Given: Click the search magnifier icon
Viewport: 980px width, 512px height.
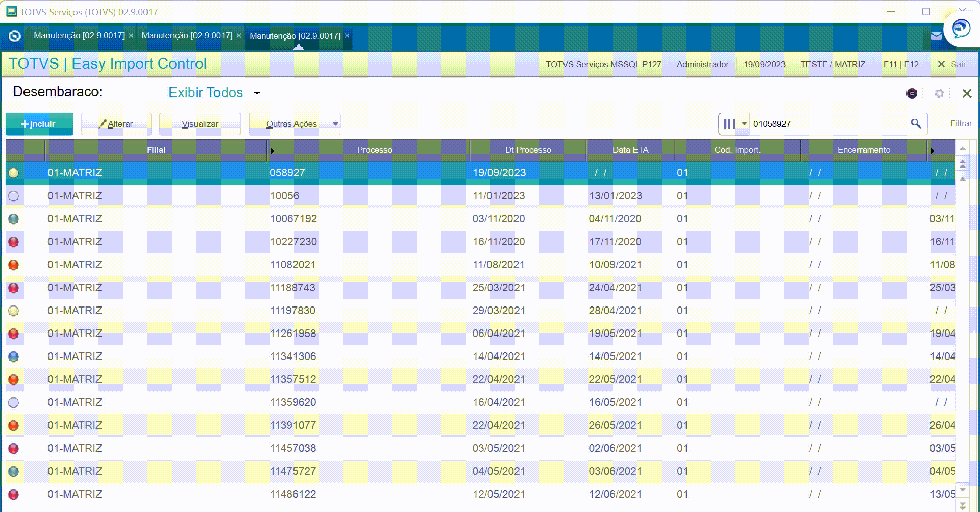Looking at the screenshot, I should tap(916, 123).
